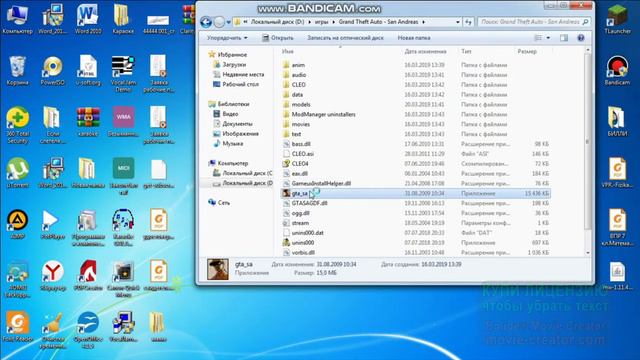Open the Упорядочить menu
The height and width of the screenshot is (360, 640).
[227, 38]
